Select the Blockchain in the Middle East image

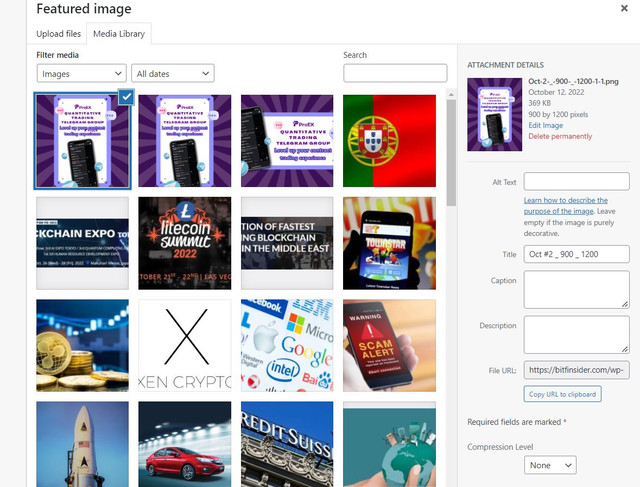tap(287, 243)
